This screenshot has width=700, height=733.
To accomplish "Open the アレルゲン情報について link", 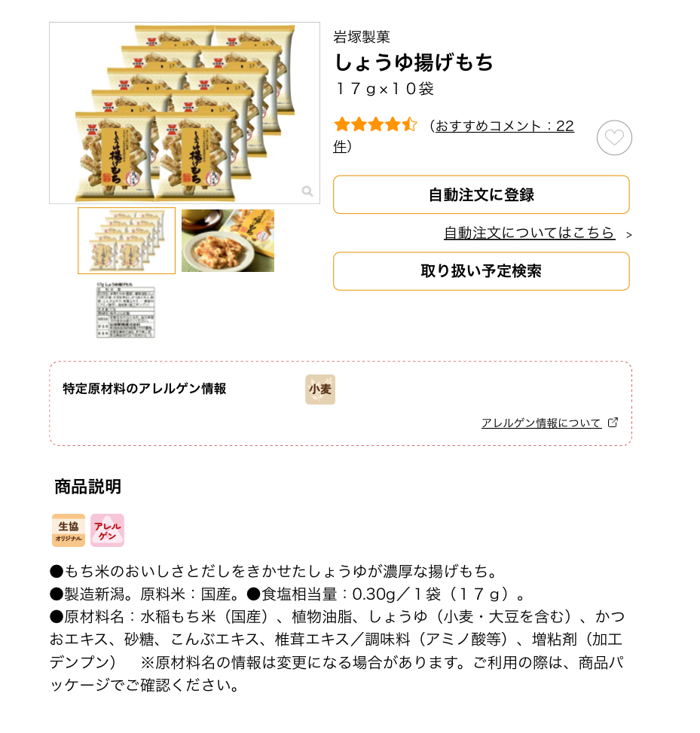I will click(x=542, y=423).
